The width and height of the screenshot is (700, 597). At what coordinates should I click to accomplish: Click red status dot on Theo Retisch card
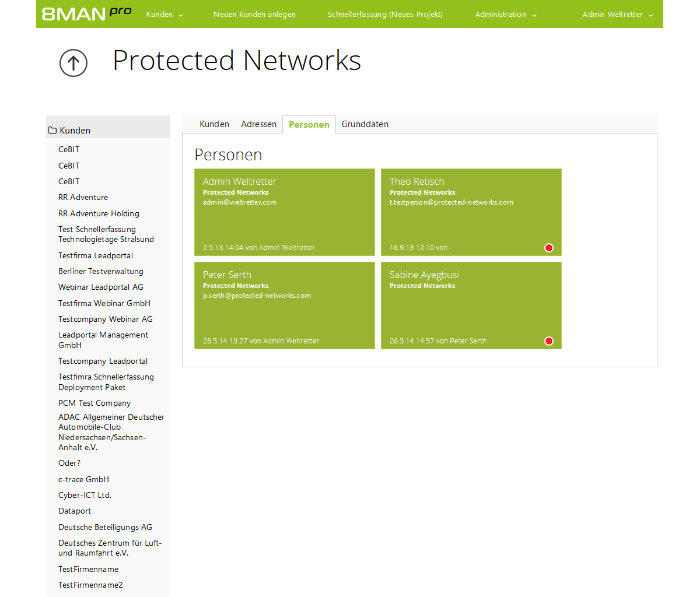tap(548, 248)
